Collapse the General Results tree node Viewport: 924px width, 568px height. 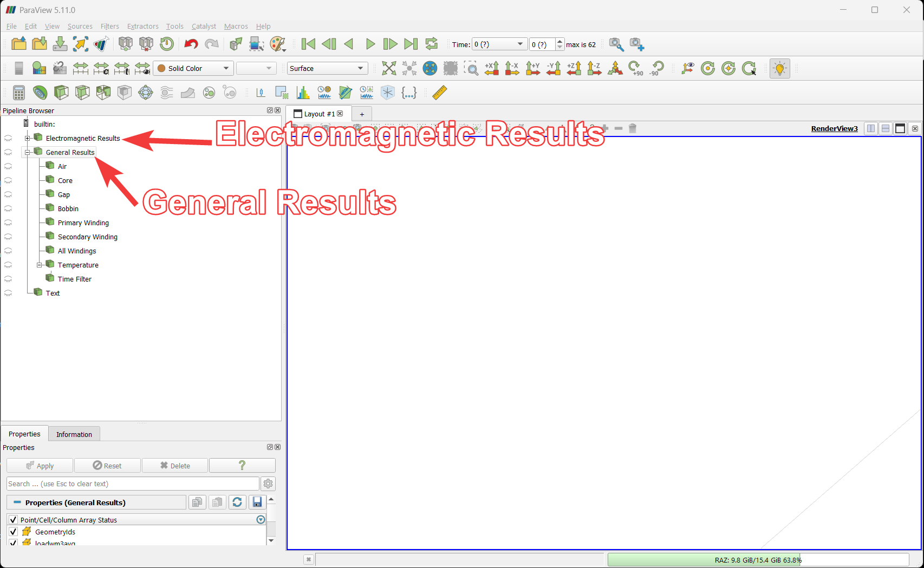tap(27, 153)
